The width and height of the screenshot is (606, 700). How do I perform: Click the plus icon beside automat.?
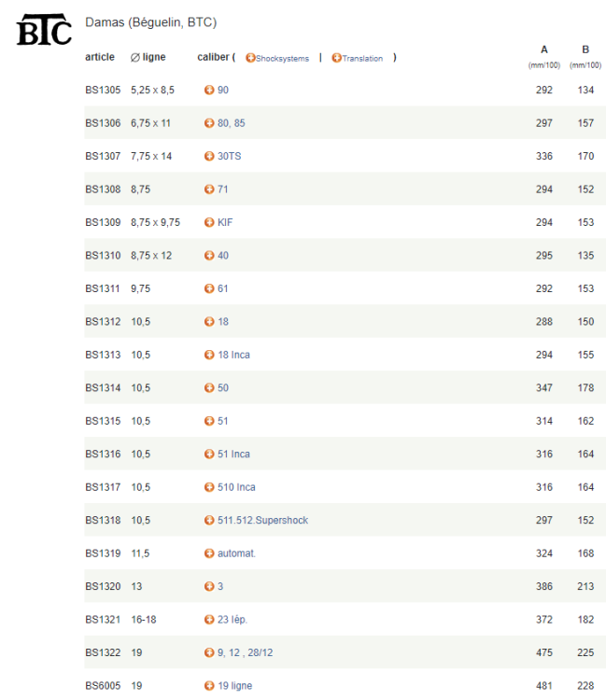click(x=209, y=553)
